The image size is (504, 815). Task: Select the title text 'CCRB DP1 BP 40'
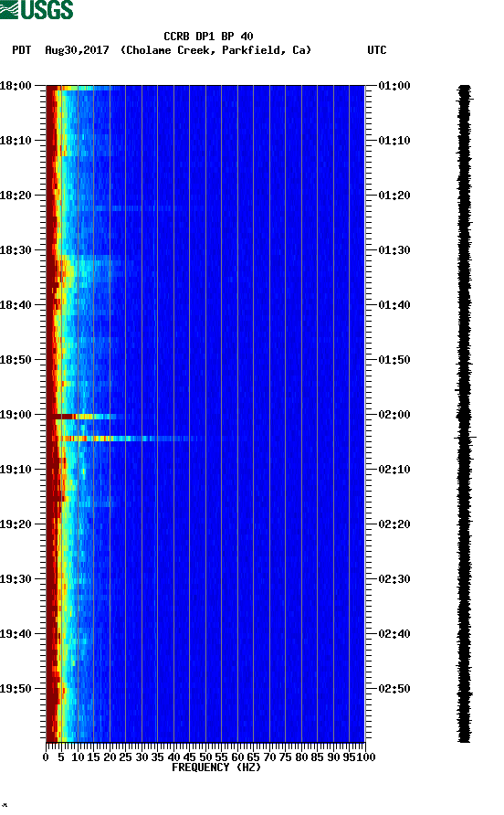pos(208,37)
